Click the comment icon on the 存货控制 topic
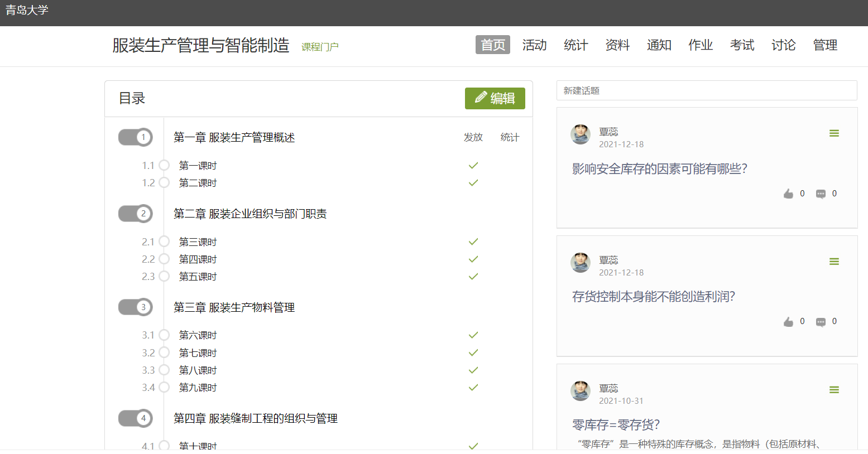Screen dimensions: 868x454 coord(821,322)
